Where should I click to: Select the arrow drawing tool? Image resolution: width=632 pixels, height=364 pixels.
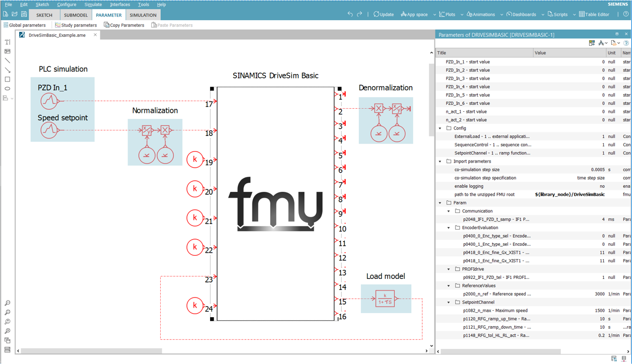tap(8, 70)
